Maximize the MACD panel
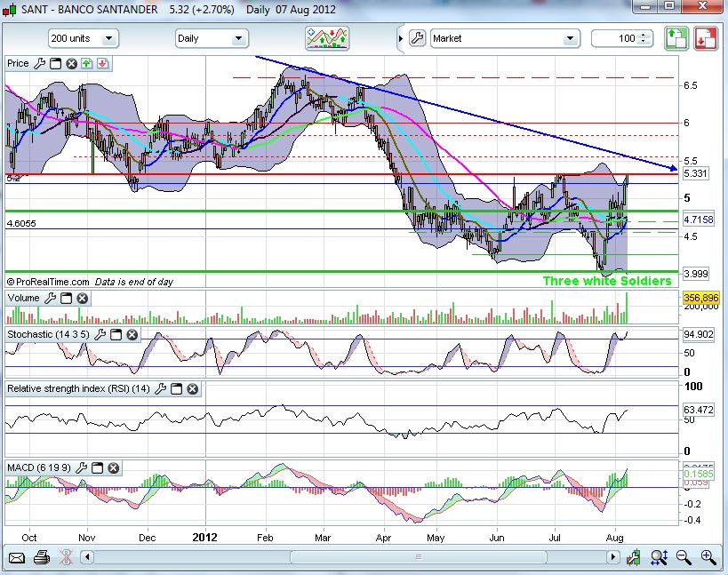728x575 pixels. 98,467
